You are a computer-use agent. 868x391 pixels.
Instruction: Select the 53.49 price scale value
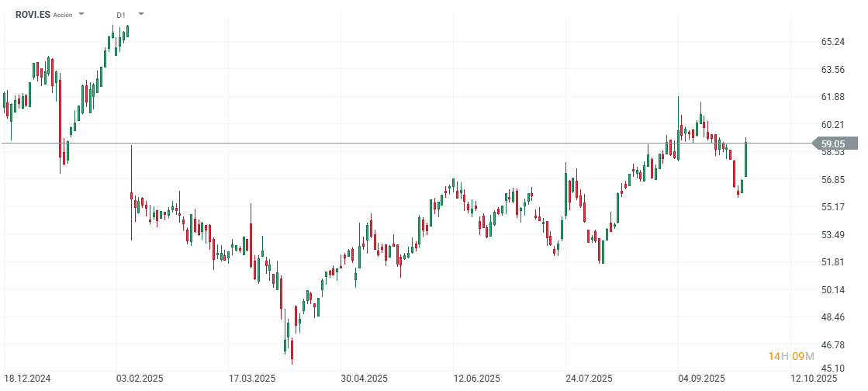point(832,235)
